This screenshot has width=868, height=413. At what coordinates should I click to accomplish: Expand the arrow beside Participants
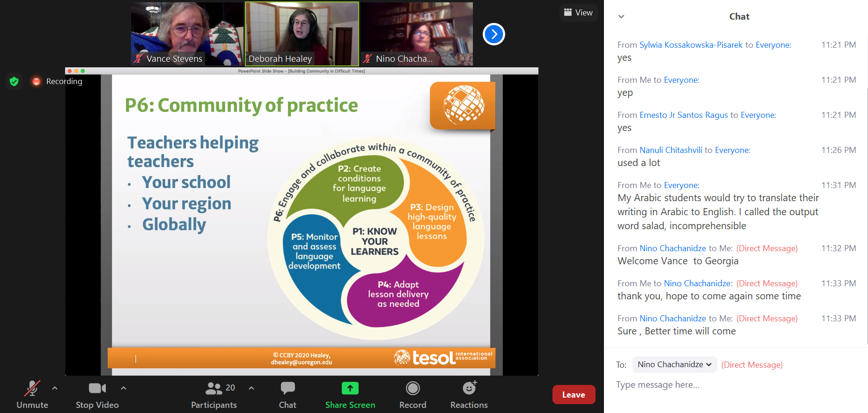tap(251, 388)
